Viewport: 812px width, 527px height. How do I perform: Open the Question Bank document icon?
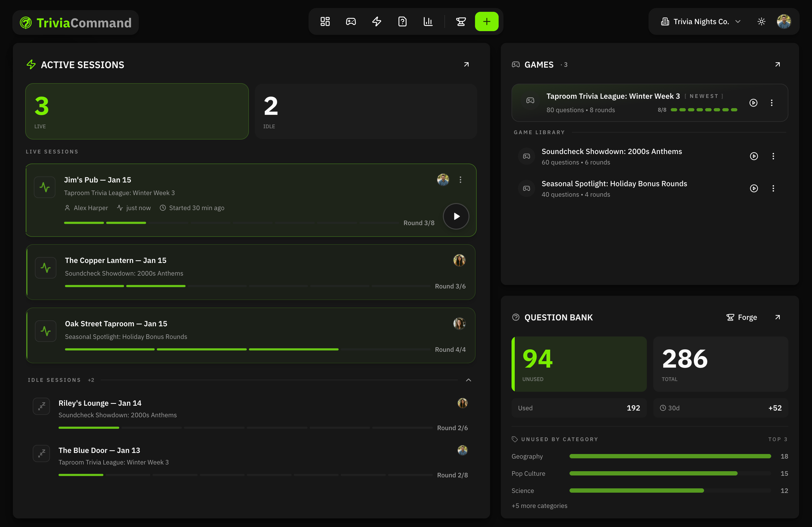click(403, 21)
